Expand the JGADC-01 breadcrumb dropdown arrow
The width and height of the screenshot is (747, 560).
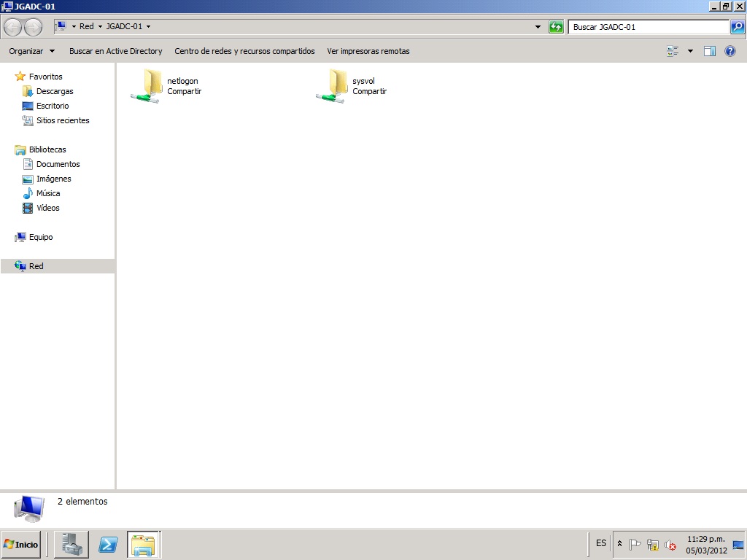click(x=148, y=27)
